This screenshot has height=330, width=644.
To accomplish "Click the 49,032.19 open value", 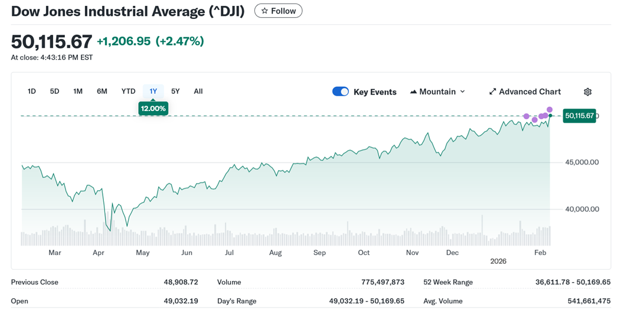I will point(181,301).
